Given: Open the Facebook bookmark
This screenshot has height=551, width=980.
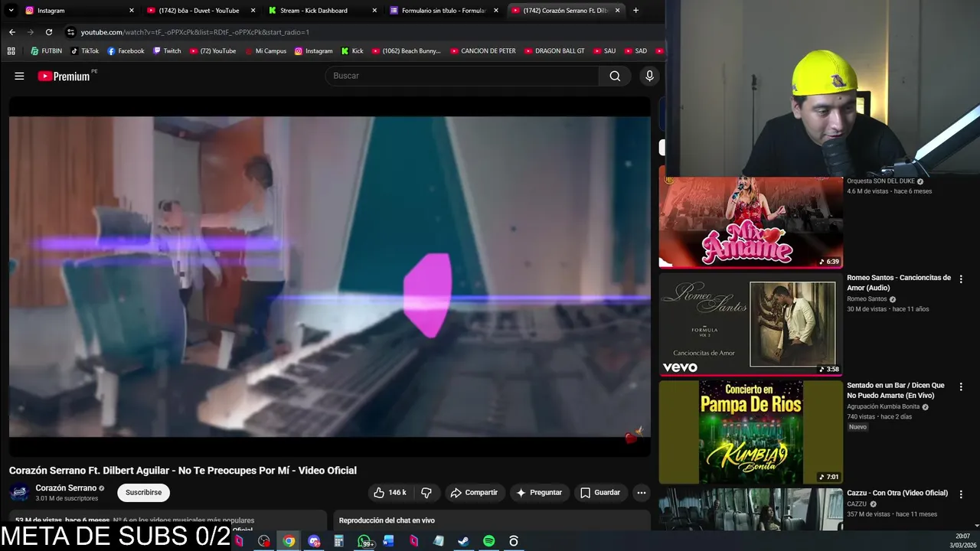Looking at the screenshot, I should (126, 51).
